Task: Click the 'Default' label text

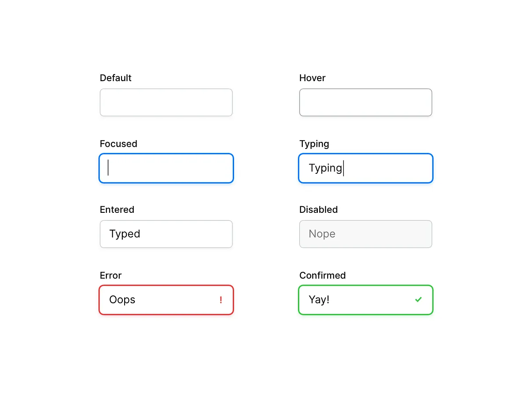Action: coord(115,78)
